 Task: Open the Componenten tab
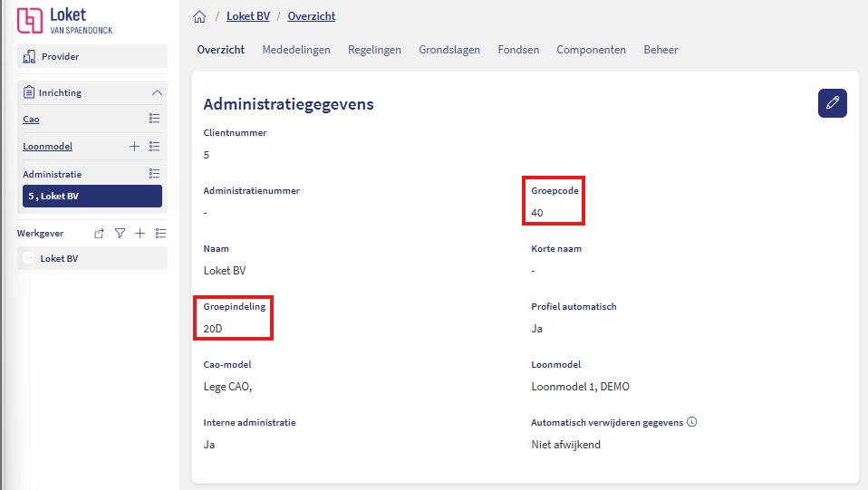pos(592,50)
